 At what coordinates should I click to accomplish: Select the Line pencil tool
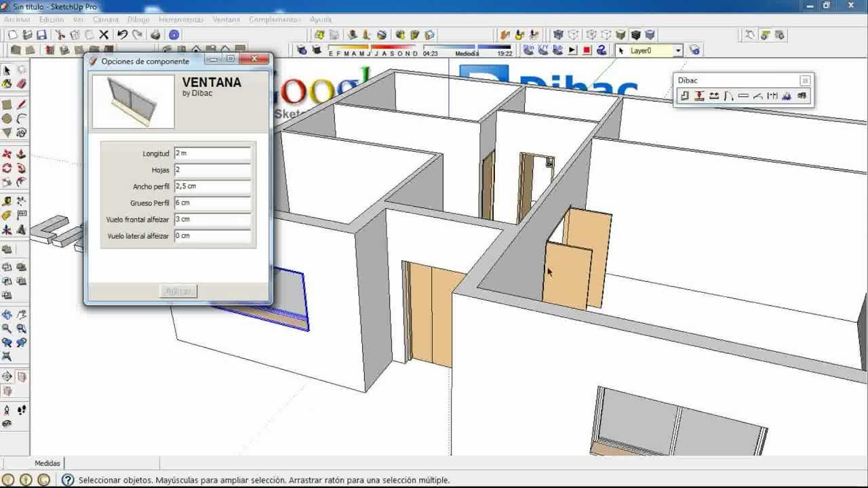click(21, 105)
